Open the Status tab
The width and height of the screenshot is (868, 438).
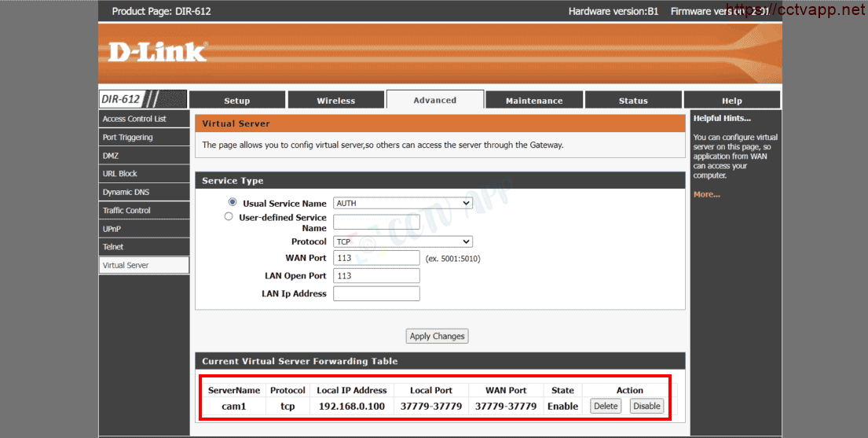633,101
